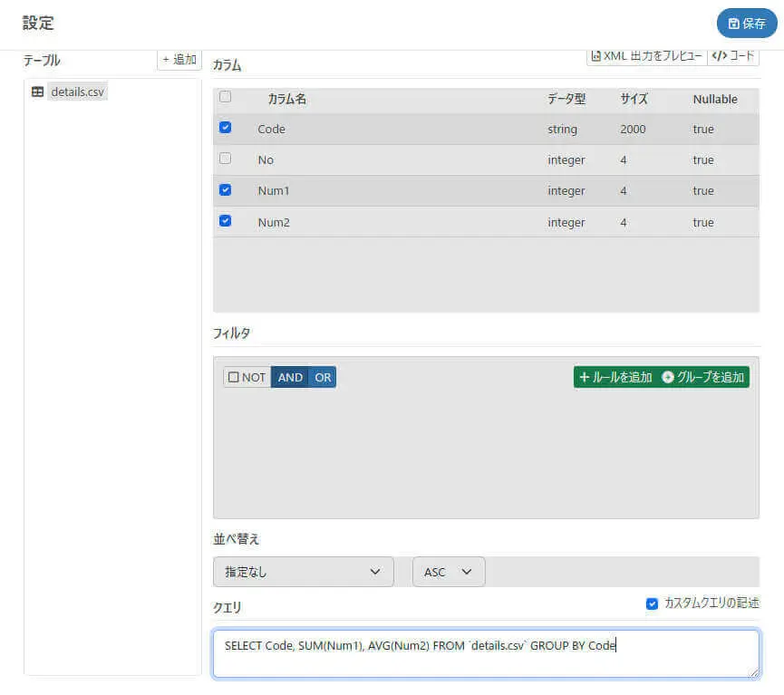
Task: Select the details.csv table icon
Action: click(37, 92)
